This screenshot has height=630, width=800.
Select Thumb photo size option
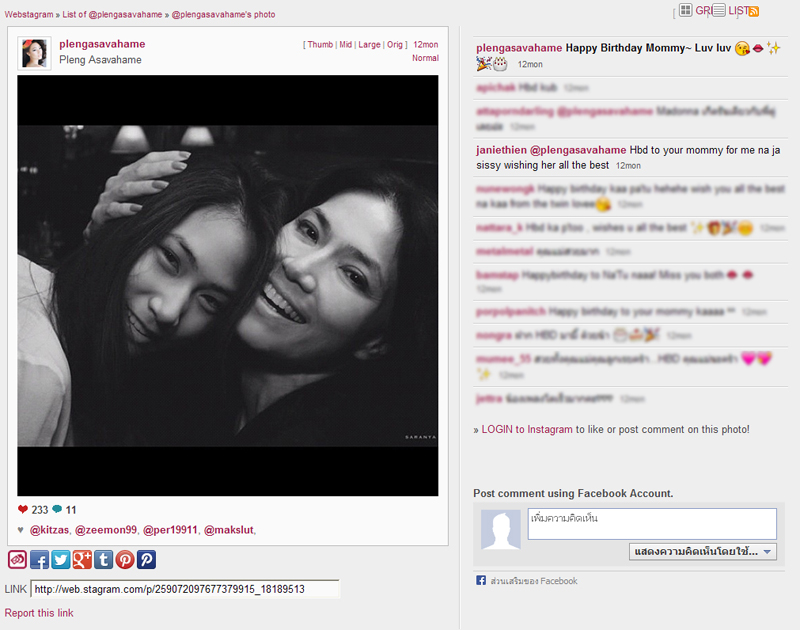tap(320, 45)
